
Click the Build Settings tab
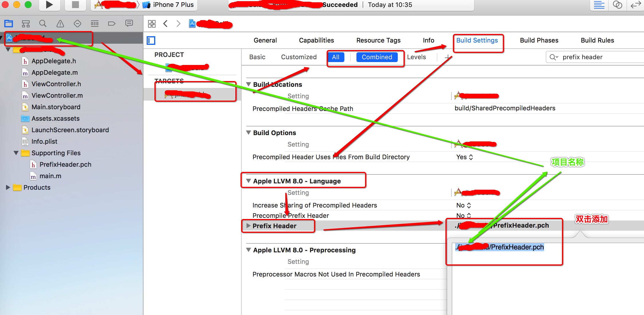pos(477,40)
